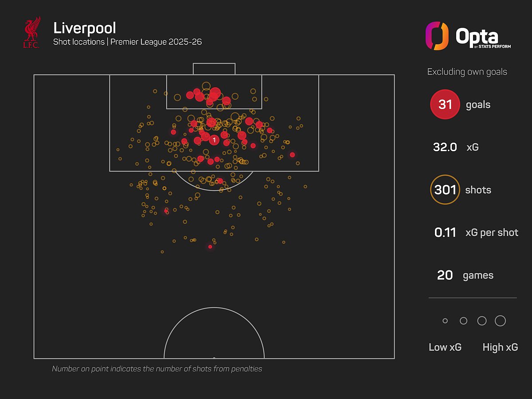This screenshot has height=399, width=532.
Task: Click the smallest low xG legend circle
Action: coord(445,321)
